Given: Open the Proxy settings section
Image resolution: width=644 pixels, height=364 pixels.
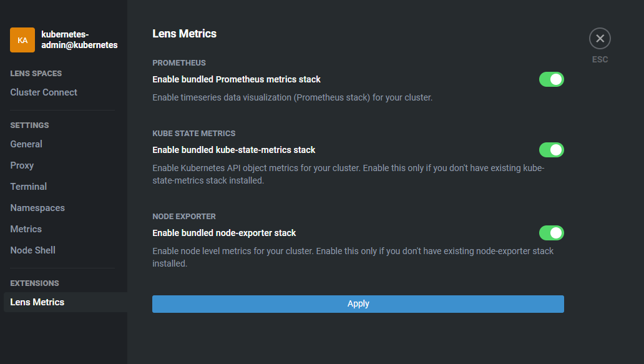Looking at the screenshot, I should [22, 165].
